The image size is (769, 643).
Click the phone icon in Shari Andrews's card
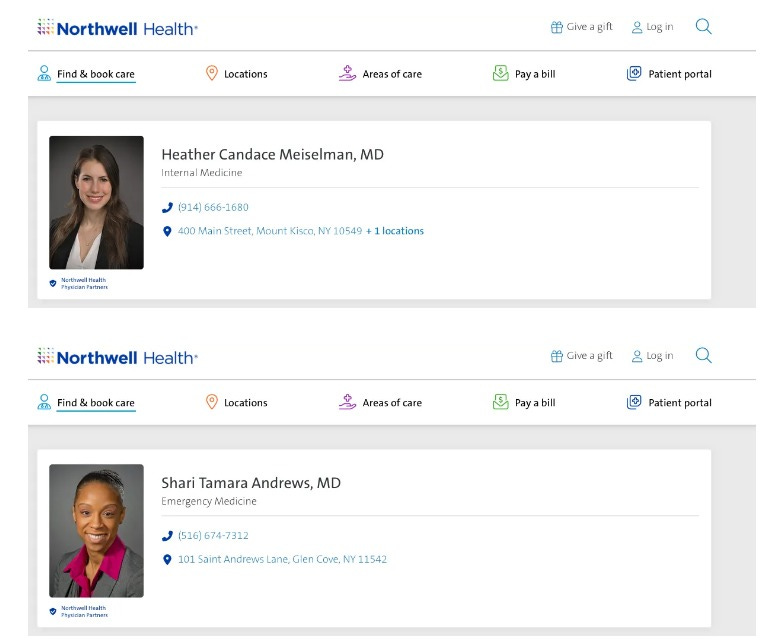tap(167, 536)
